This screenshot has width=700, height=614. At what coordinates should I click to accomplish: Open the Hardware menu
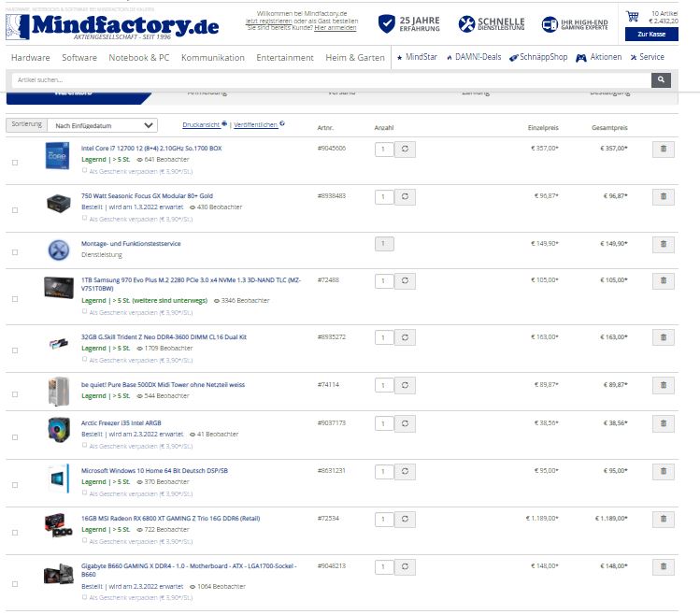tap(30, 58)
